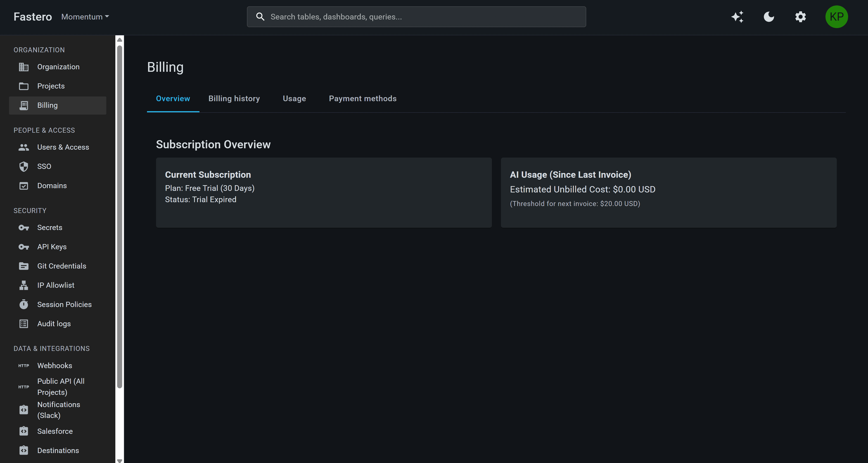Switch to the Billing history tab
The width and height of the screenshot is (868, 463).
pos(234,98)
